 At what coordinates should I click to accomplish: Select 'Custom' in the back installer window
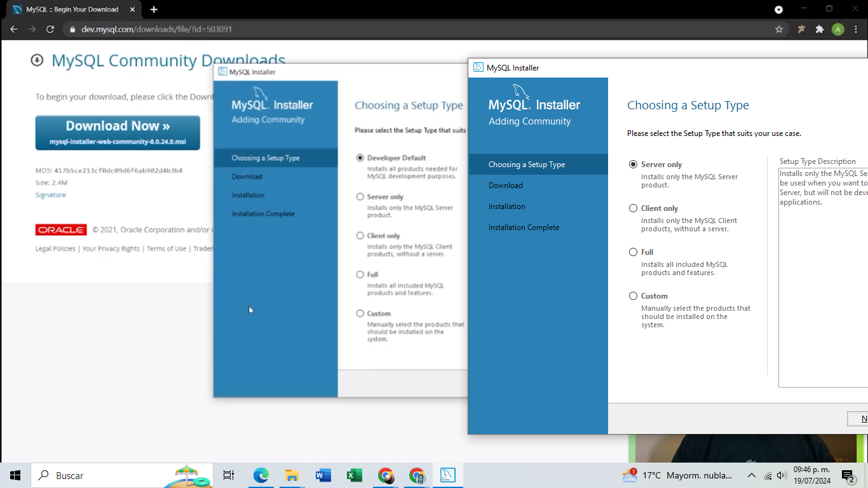(360, 313)
